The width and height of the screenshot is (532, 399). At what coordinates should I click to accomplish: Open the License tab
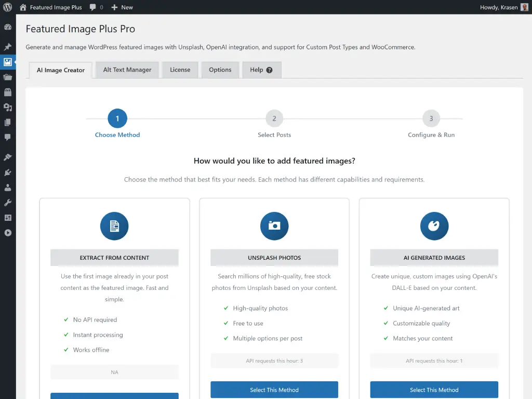[180, 69]
